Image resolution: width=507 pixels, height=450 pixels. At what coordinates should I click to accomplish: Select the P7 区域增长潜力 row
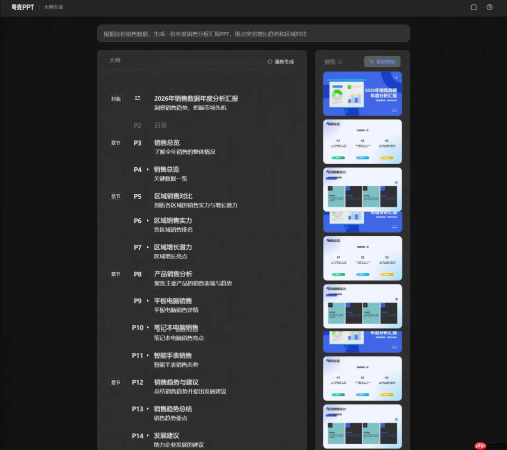point(173,247)
